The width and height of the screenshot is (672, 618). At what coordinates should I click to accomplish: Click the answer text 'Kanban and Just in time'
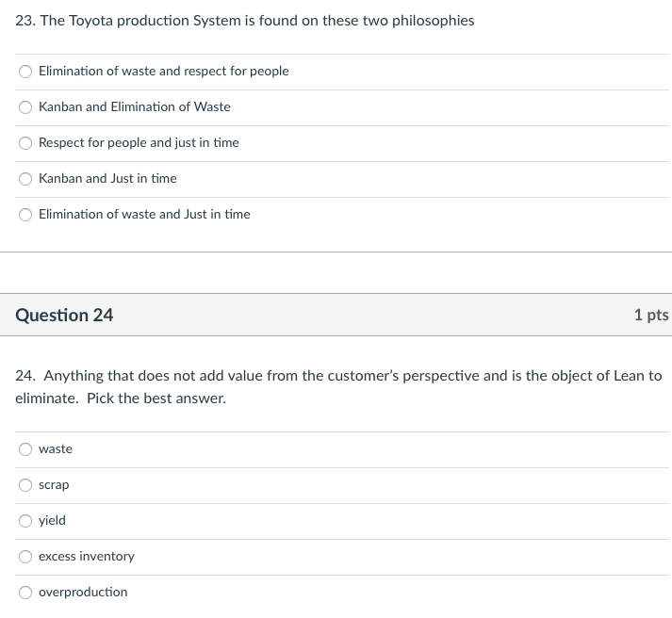click(x=107, y=178)
